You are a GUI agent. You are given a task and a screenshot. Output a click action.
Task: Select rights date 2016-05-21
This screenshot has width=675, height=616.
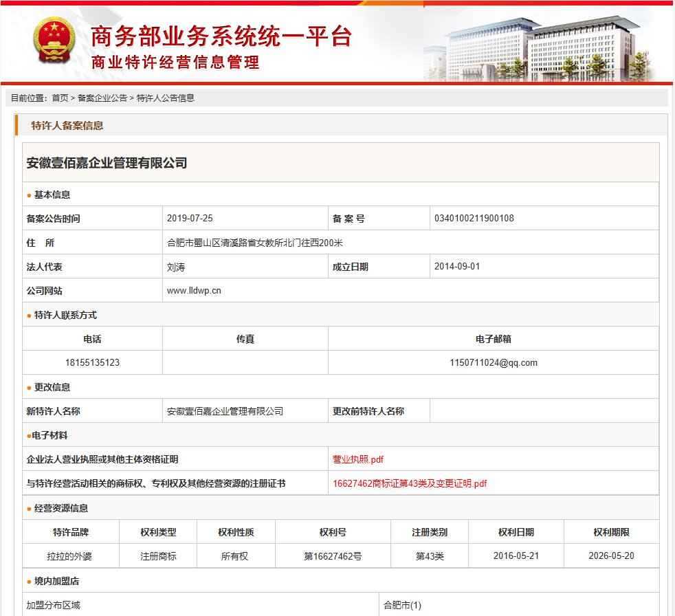tap(516, 555)
